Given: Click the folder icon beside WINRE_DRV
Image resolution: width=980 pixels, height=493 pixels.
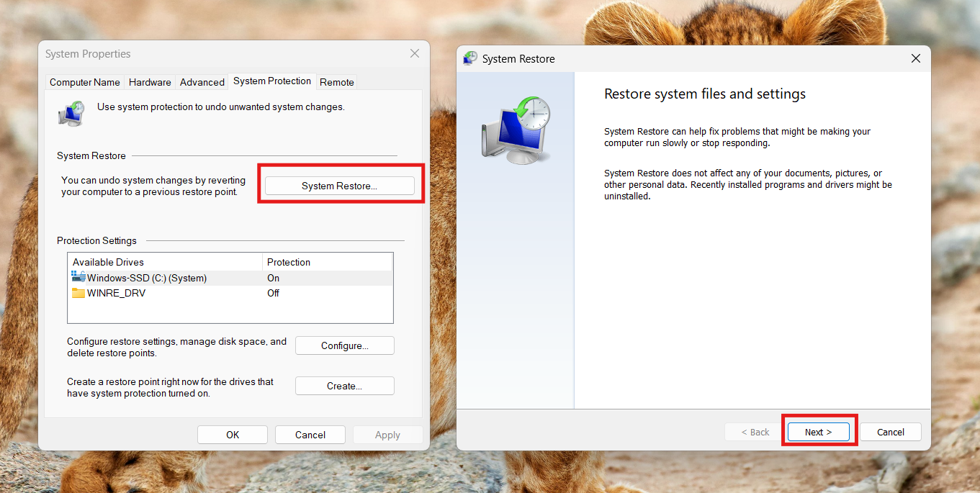Looking at the screenshot, I should (78, 293).
